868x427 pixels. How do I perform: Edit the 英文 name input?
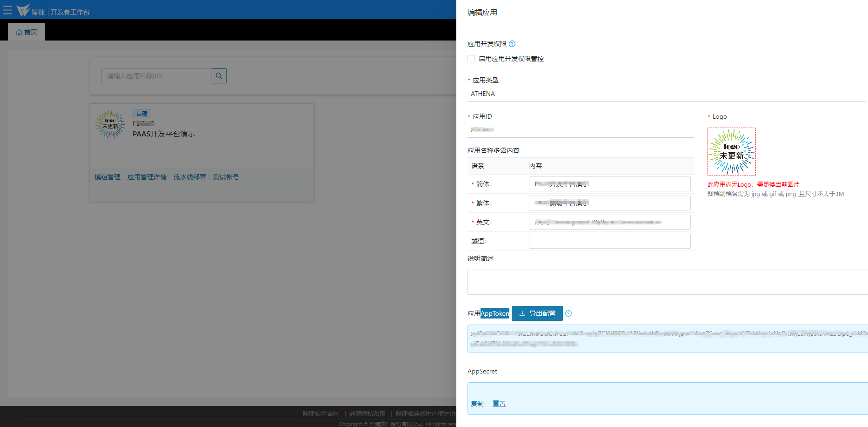click(609, 222)
